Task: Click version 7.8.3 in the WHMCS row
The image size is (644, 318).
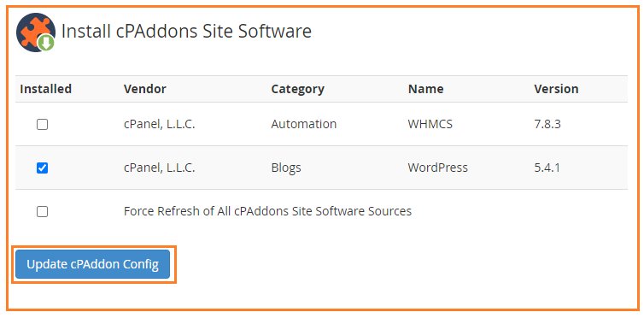Action: pos(547,124)
